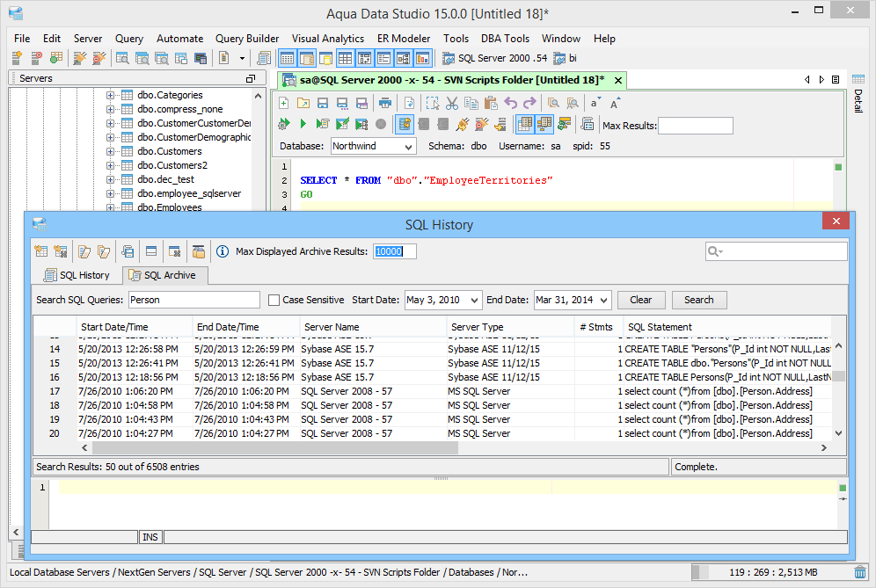This screenshot has width=876, height=588.
Task: Open the main toolbar small dropdown arrow
Action: pyautogui.click(x=242, y=58)
